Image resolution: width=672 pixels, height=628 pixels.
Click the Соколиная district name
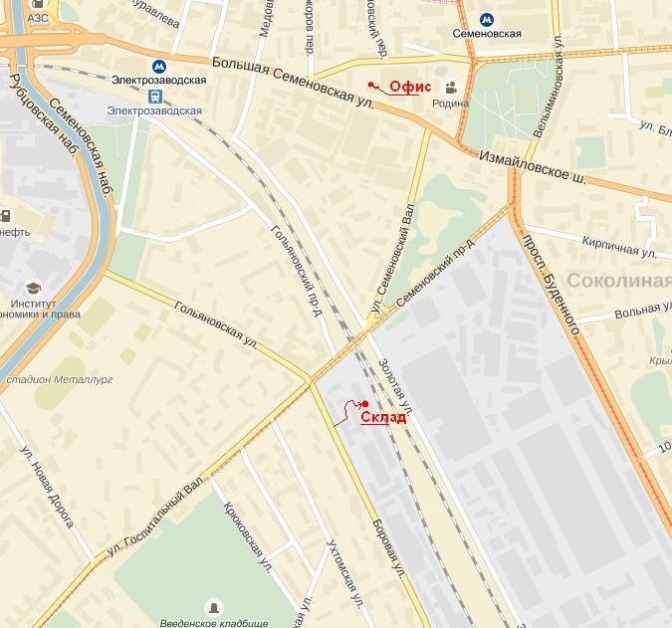(619, 281)
